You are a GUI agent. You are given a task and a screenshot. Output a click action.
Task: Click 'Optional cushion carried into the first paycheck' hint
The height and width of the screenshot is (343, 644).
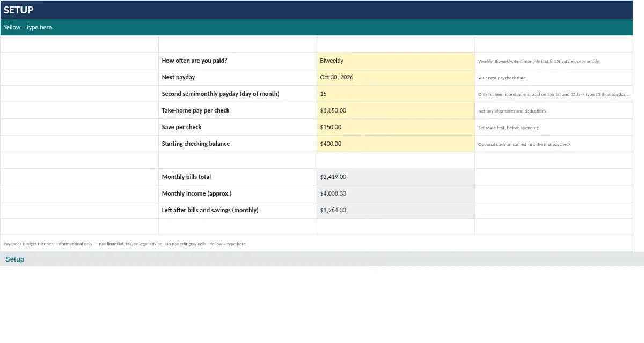click(525, 144)
